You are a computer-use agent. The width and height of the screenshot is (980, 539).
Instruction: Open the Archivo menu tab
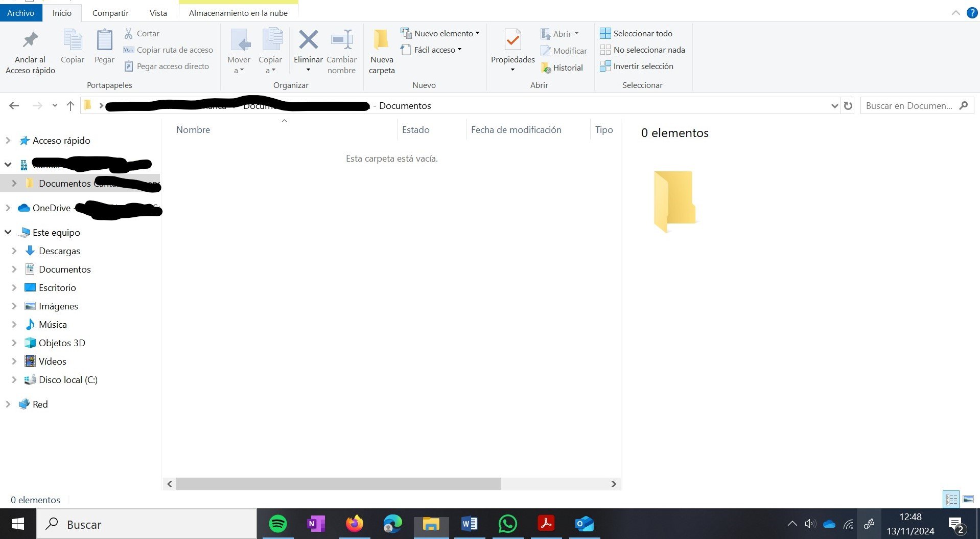coord(20,13)
